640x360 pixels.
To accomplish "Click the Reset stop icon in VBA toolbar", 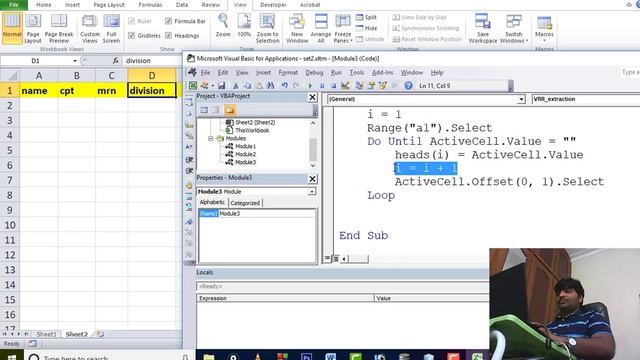I will (x=333, y=86).
